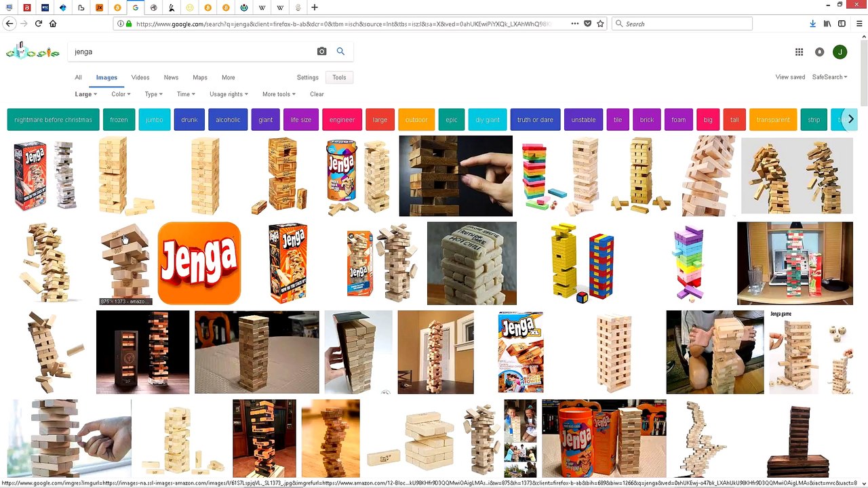Image resolution: width=868 pixels, height=488 pixels.
Task: Open Maps results tab
Action: coord(200,77)
